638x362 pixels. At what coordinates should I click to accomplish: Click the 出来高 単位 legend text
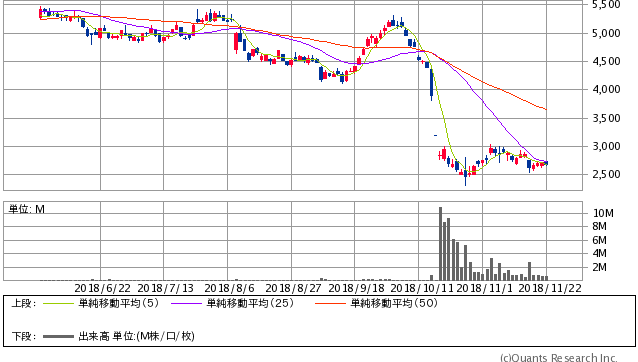pyautogui.click(x=136, y=336)
